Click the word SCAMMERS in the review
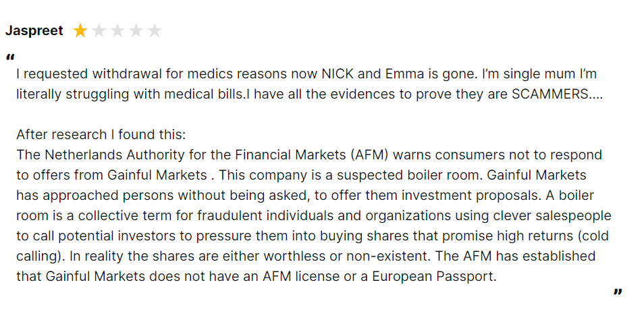The width and height of the screenshot is (644, 316). tap(550, 94)
